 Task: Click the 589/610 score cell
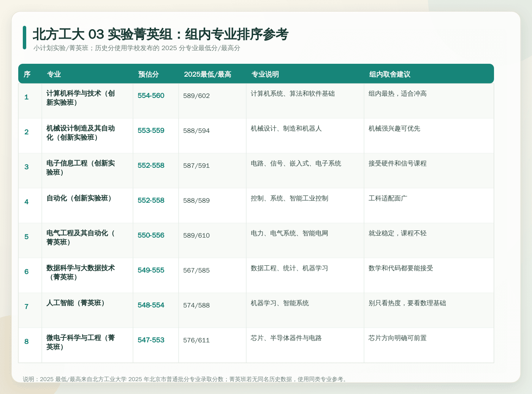(196, 235)
